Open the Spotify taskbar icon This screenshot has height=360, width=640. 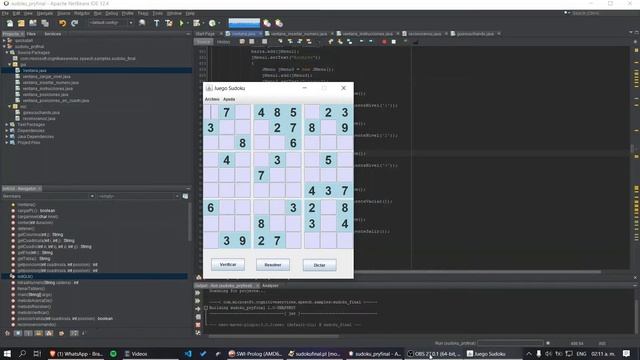(x=113, y=353)
